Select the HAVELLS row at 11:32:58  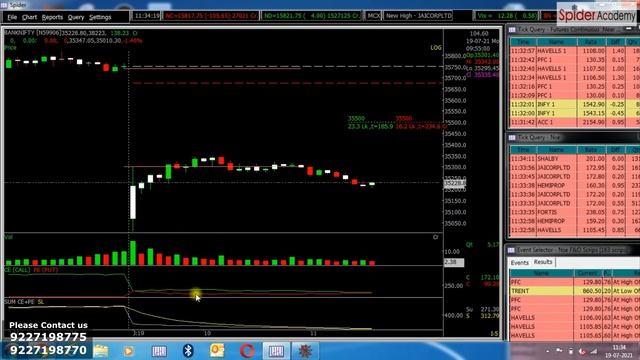[x=575, y=230]
